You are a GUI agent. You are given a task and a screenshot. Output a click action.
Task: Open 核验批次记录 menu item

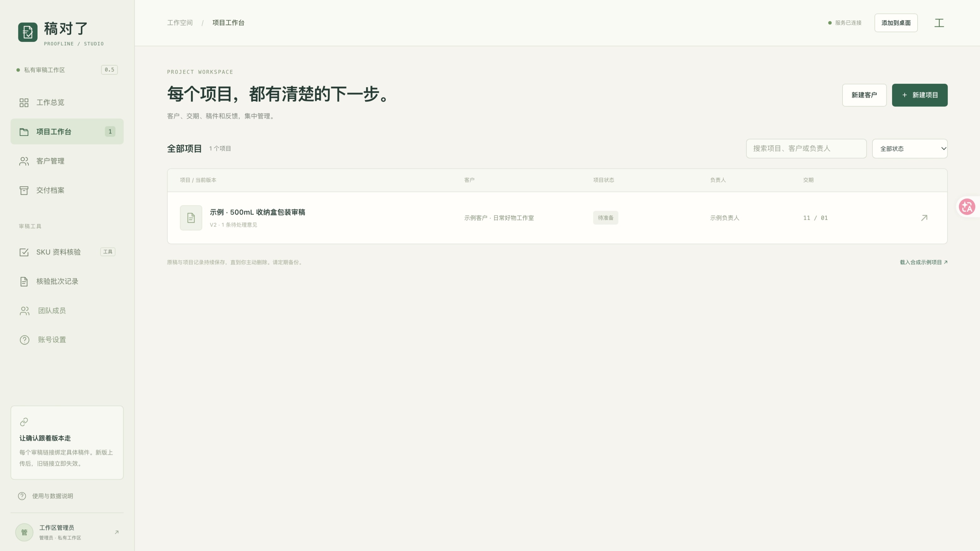click(67, 282)
